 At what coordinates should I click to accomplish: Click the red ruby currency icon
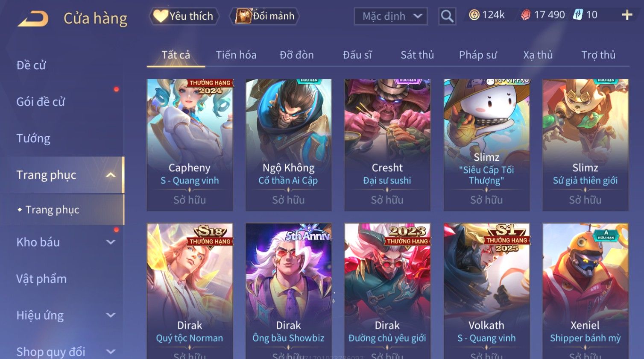(x=526, y=15)
